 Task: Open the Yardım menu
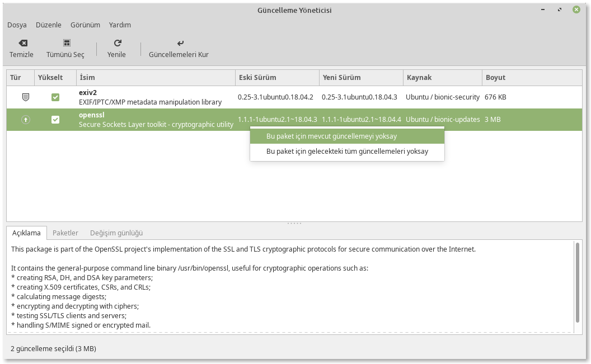[x=120, y=25]
